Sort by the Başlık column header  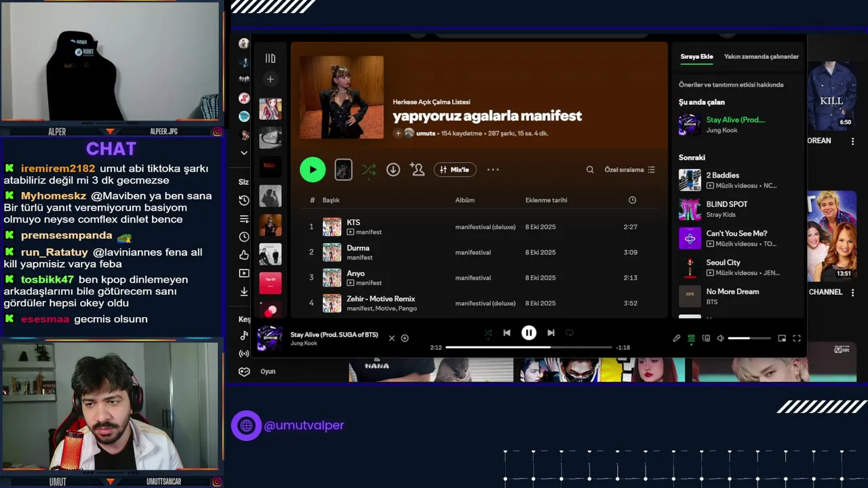(x=331, y=200)
